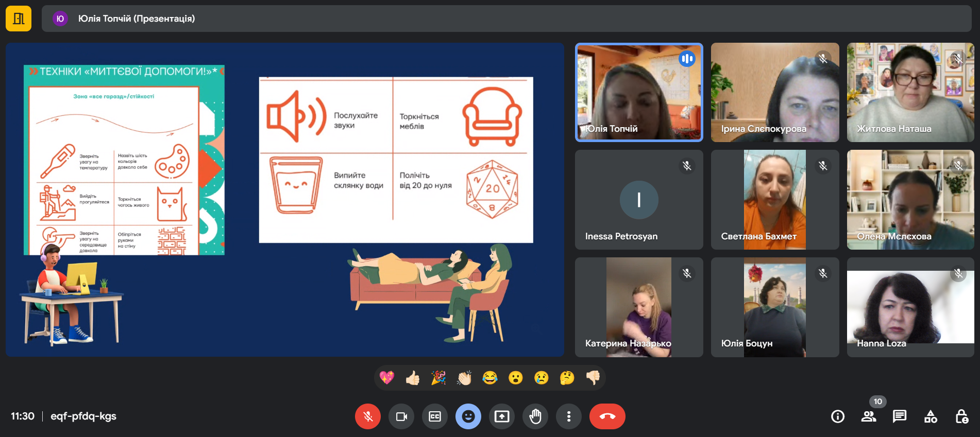Viewport: 980px width, 437px height.
Task: Click the presentation slide from Юлія Топчій
Action: point(285,200)
